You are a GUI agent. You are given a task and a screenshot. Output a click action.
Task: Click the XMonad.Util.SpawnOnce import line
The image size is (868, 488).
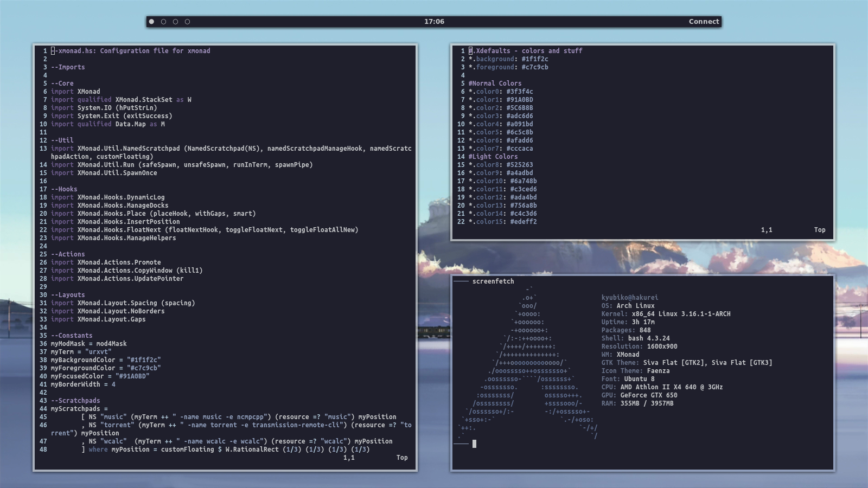tap(104, 173)
